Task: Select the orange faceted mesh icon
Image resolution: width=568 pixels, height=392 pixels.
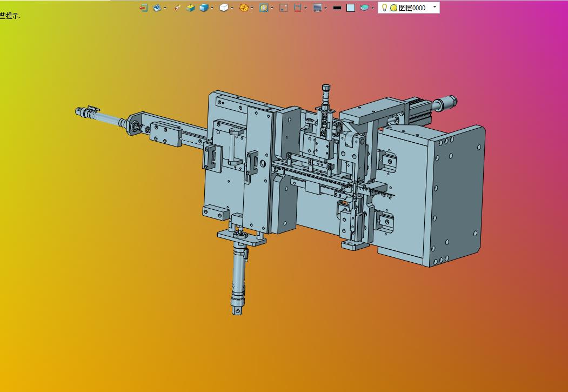Action: pos(244,8)
